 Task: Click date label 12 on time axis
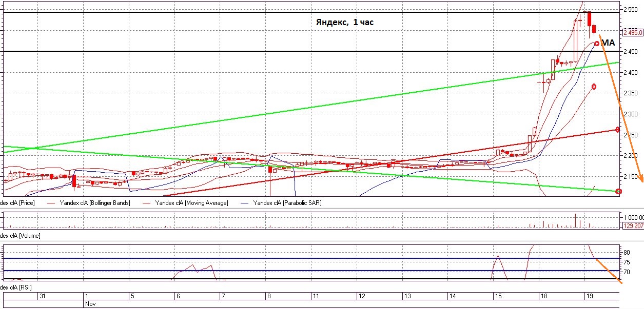[361, 296]
